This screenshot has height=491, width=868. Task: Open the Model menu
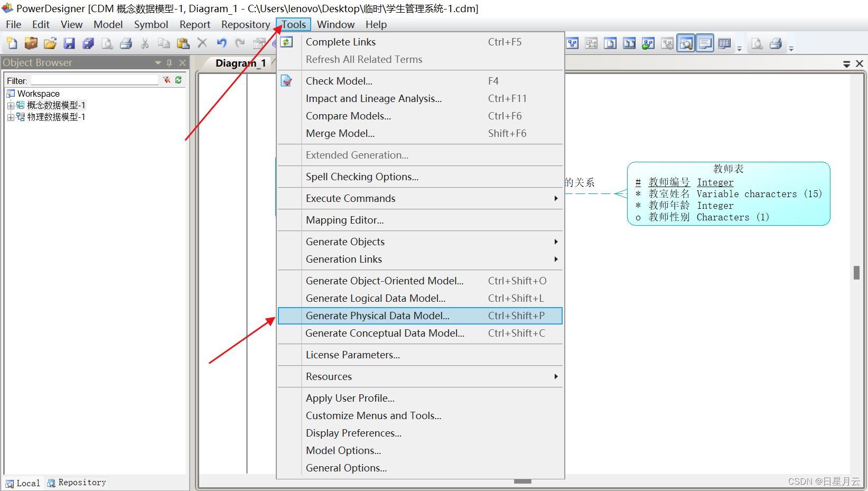pyautogui.click(x=108, y=24)
